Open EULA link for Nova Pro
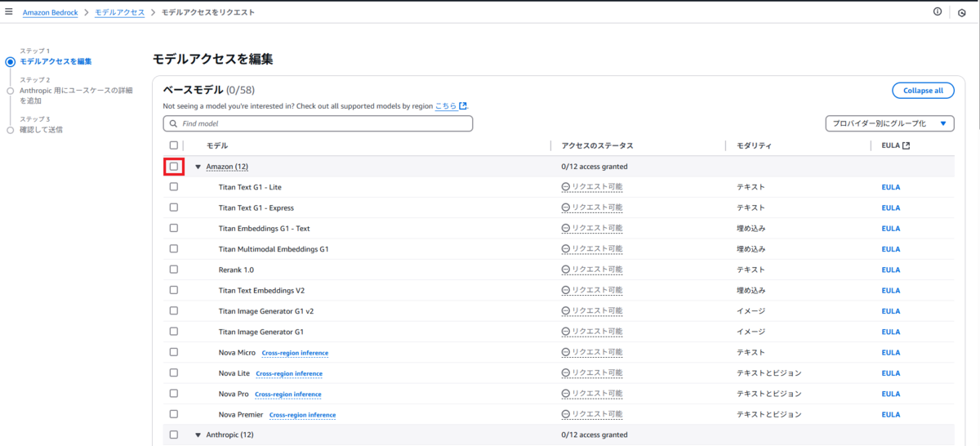The width and height of the screenshot is (980, 446). coord(890,394)
